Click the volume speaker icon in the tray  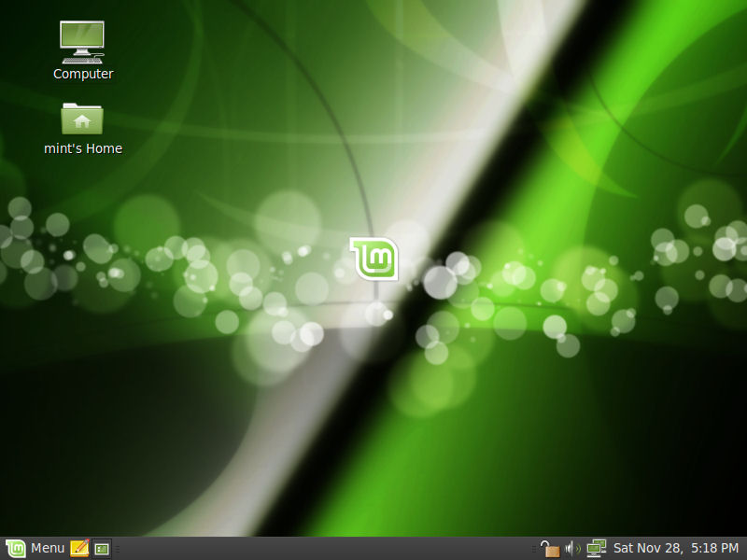point(572,548)
